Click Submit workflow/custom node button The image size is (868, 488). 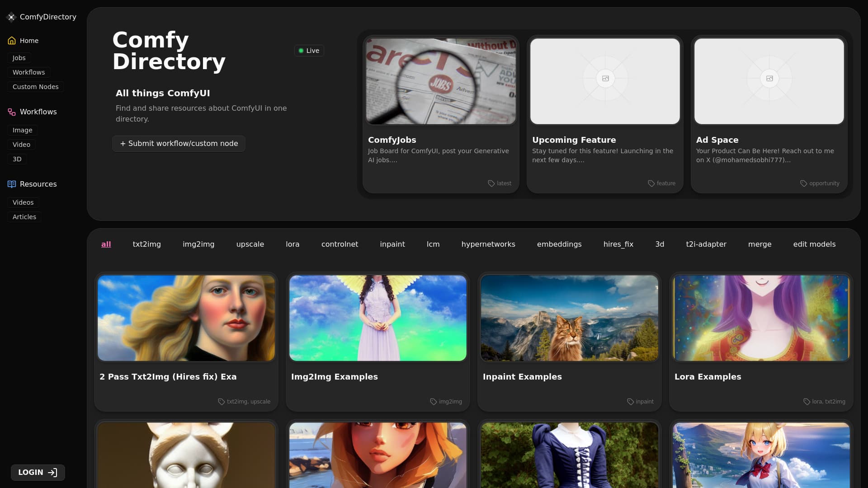(x=179, y=143)
